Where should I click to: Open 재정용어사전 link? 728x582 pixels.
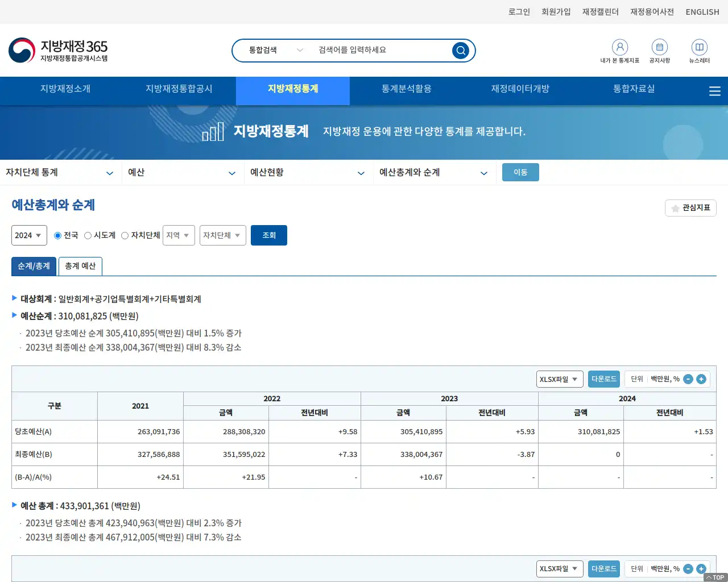[652, 12]
